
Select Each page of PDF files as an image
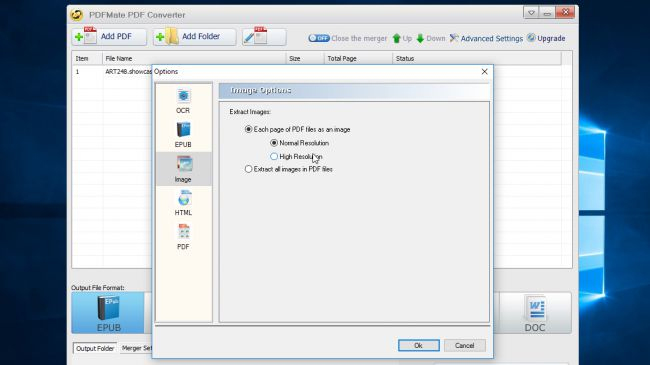point(298,129)
